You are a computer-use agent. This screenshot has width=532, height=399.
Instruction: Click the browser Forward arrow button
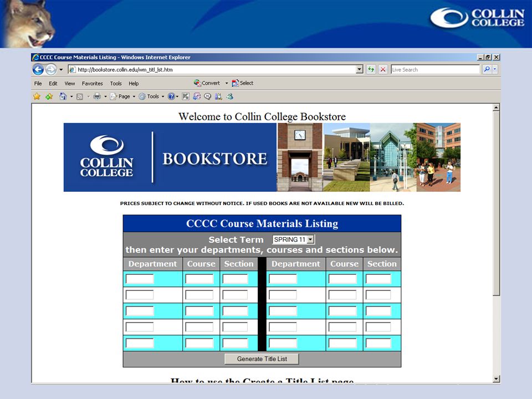point(51,70)
